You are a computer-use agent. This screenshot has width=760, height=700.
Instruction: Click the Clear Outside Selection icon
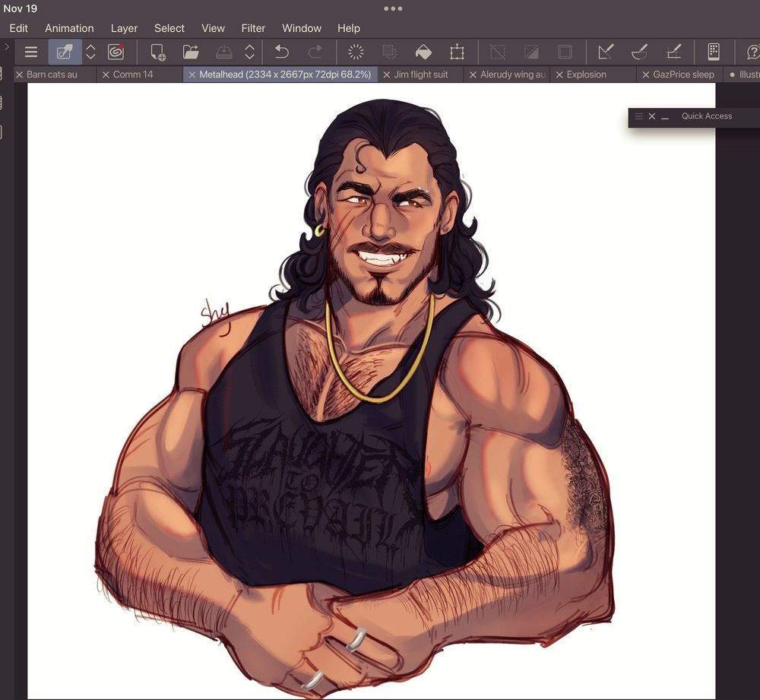tap(390, 52)
